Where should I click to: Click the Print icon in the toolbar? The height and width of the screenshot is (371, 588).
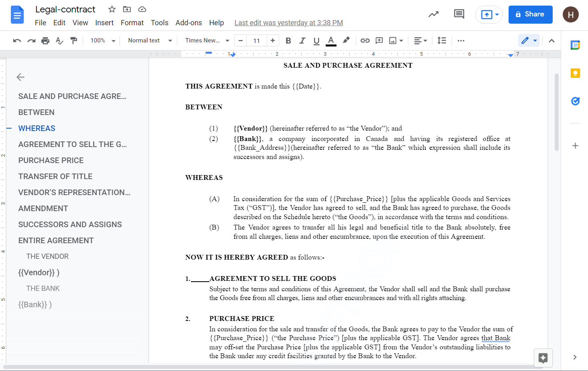(x=45, y=40)
